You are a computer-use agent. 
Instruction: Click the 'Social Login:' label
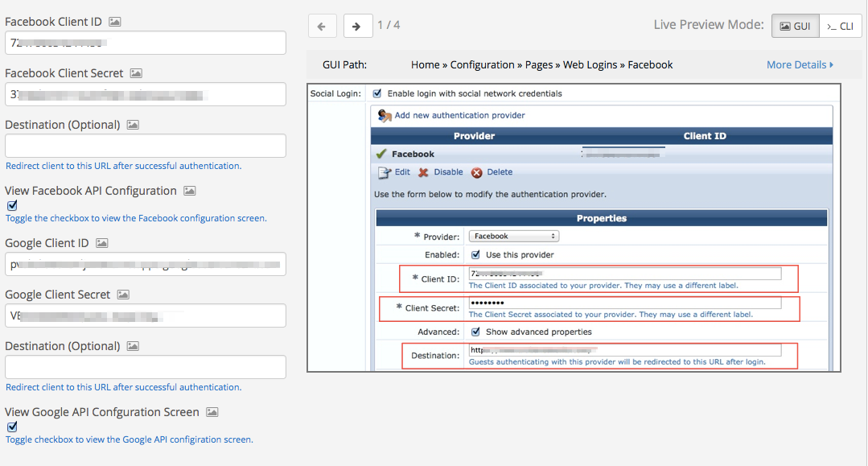tap(335, 93)
